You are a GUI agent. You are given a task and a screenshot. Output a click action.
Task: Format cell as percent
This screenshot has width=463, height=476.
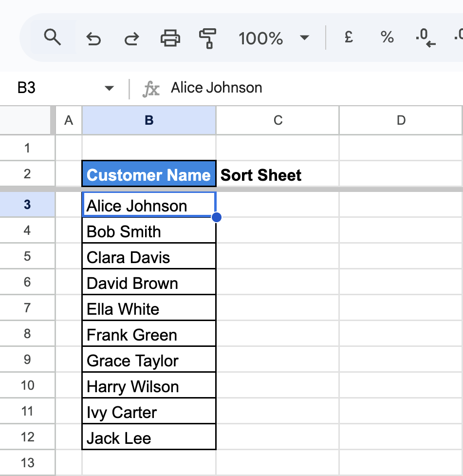point(387,38)
